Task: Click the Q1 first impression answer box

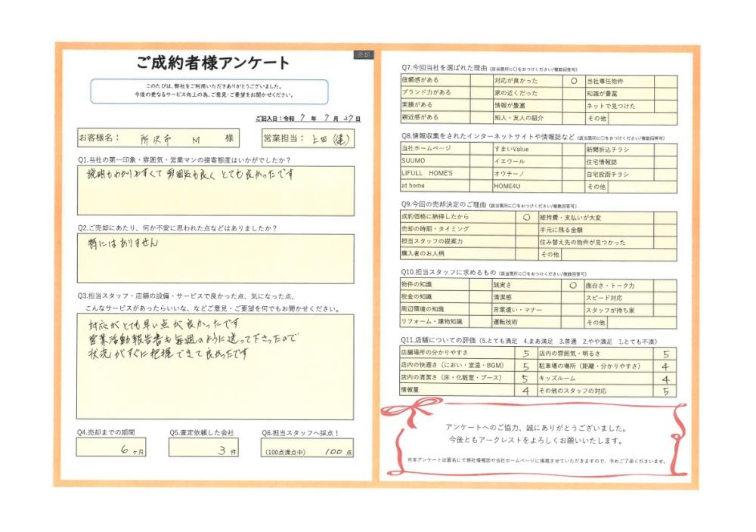Action: point(215,190)
